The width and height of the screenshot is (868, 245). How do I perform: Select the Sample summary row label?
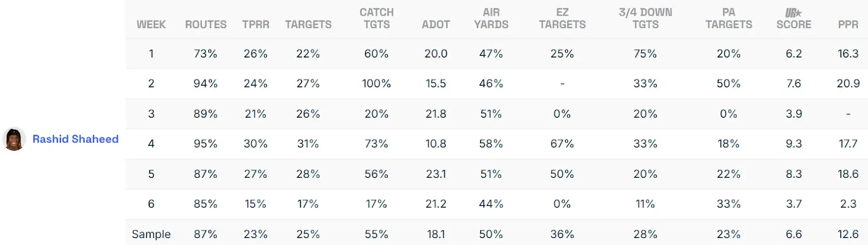[x=151, y=234]
